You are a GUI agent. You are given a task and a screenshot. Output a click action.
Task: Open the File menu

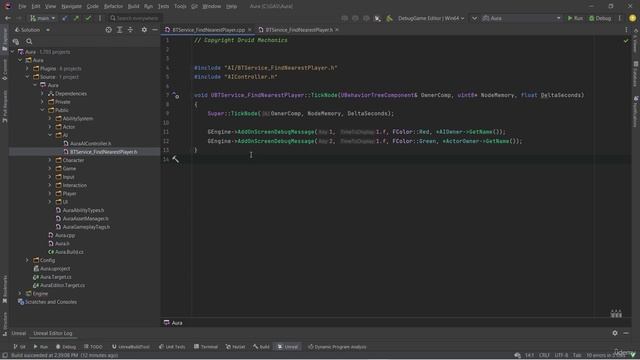click(x=22, y=6)
